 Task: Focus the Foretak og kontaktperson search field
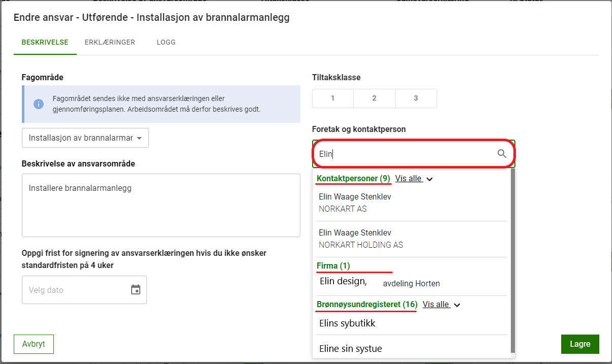point(404,154)
